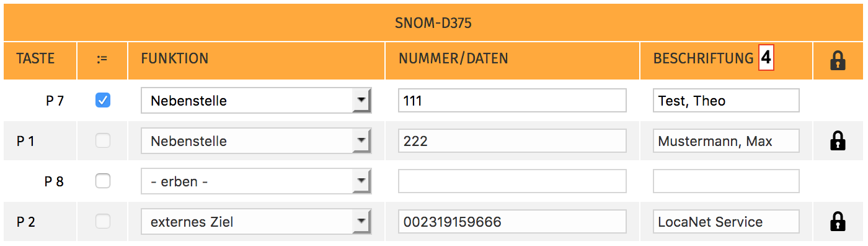Click the lock icon in the header row
The image size is (868, 246).
pyautogui.click(x=838, y=60)
